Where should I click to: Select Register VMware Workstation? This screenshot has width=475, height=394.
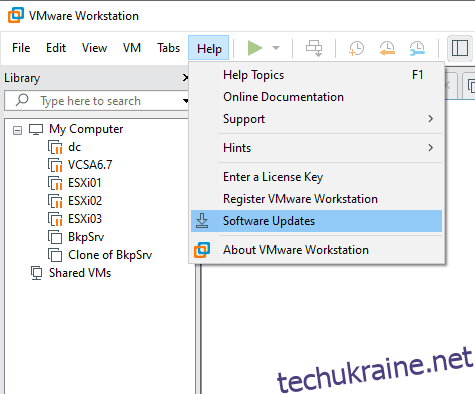click(316, 199)
